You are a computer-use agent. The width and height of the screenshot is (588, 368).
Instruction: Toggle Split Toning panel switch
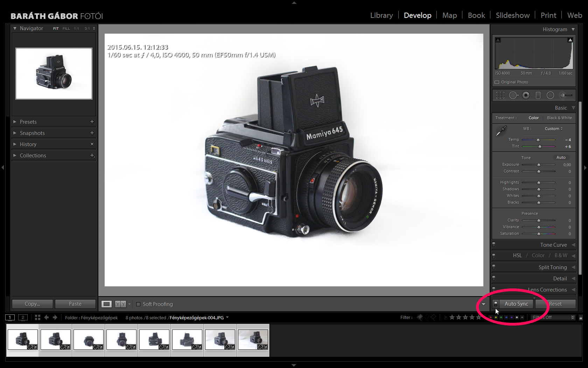(x=494, y=267)
